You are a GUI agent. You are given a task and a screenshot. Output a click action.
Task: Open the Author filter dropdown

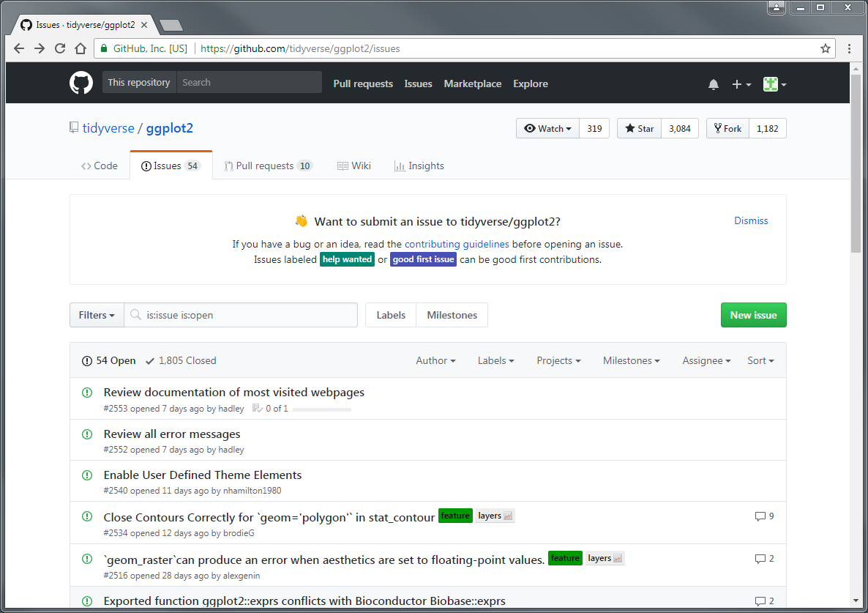[x=435, y=360]
